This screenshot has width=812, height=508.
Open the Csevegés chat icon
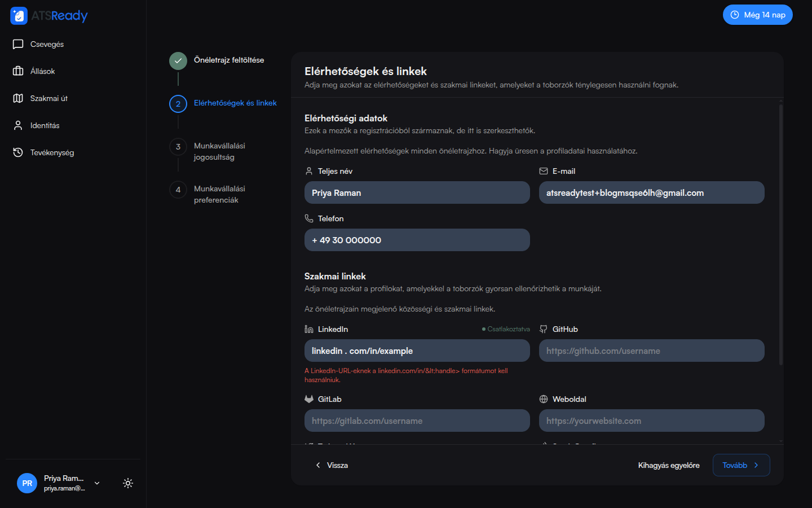[18, 44]
